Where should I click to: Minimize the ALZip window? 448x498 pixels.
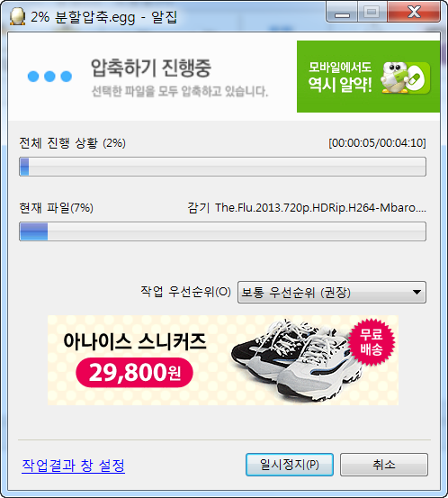click(342, 13)
